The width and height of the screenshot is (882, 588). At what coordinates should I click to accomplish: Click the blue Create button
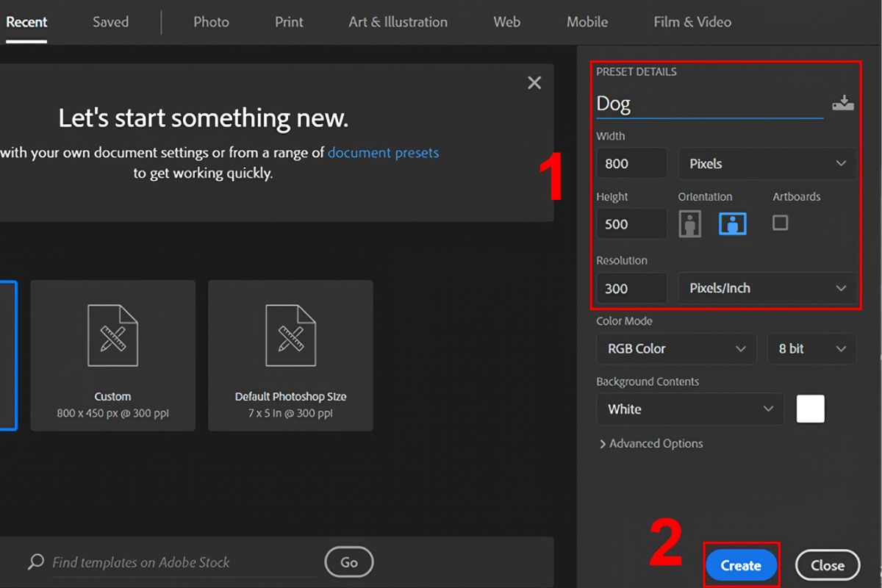coord(741,565)
